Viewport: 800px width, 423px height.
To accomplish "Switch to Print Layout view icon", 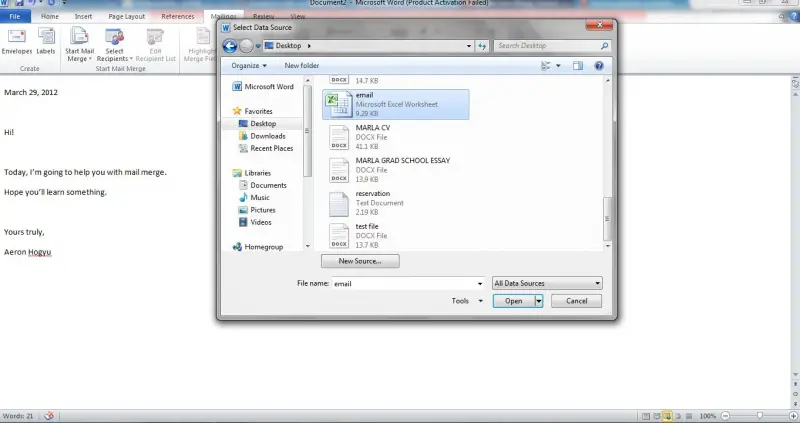I will tap(646, 416).
